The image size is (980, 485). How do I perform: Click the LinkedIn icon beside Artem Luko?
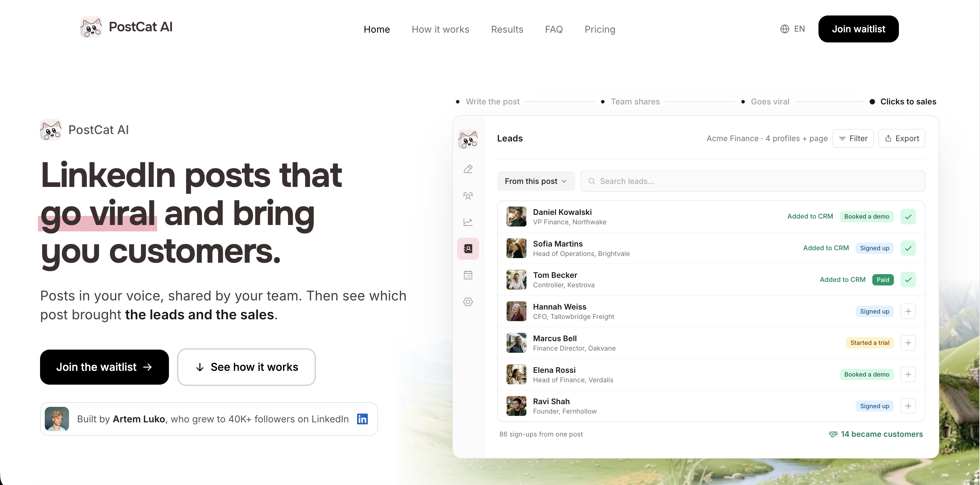[362, 419]
